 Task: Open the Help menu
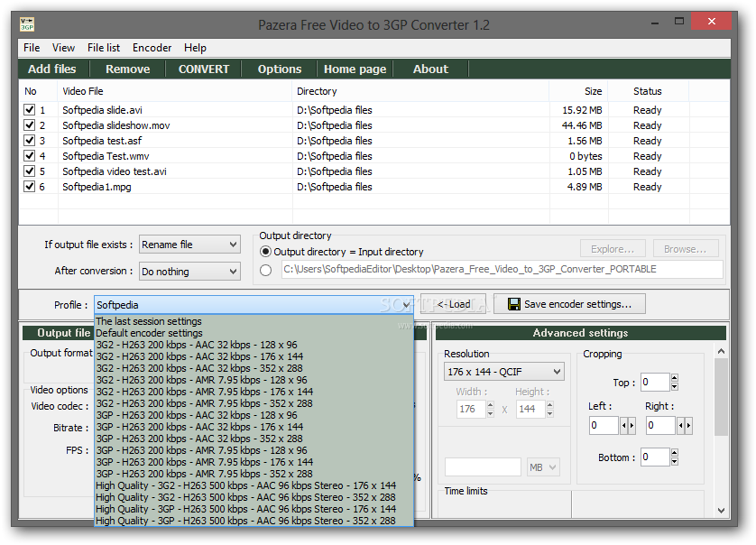pyautogui.click(x=195, y=48)
